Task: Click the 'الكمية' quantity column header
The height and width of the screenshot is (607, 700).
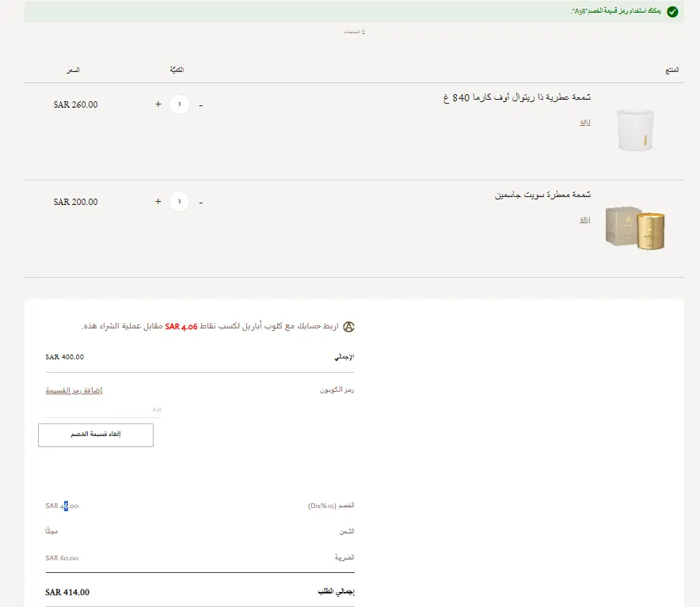Action: click(x=177, y=70)
